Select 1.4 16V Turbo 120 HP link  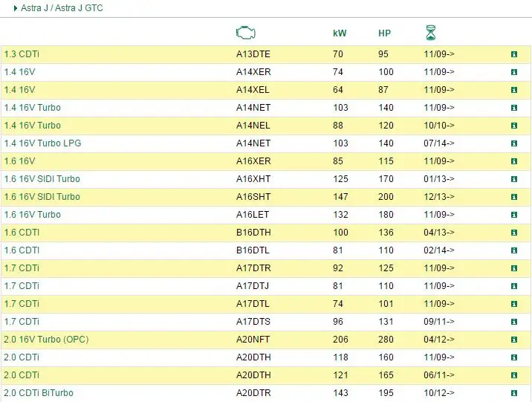tap(32, 126)
